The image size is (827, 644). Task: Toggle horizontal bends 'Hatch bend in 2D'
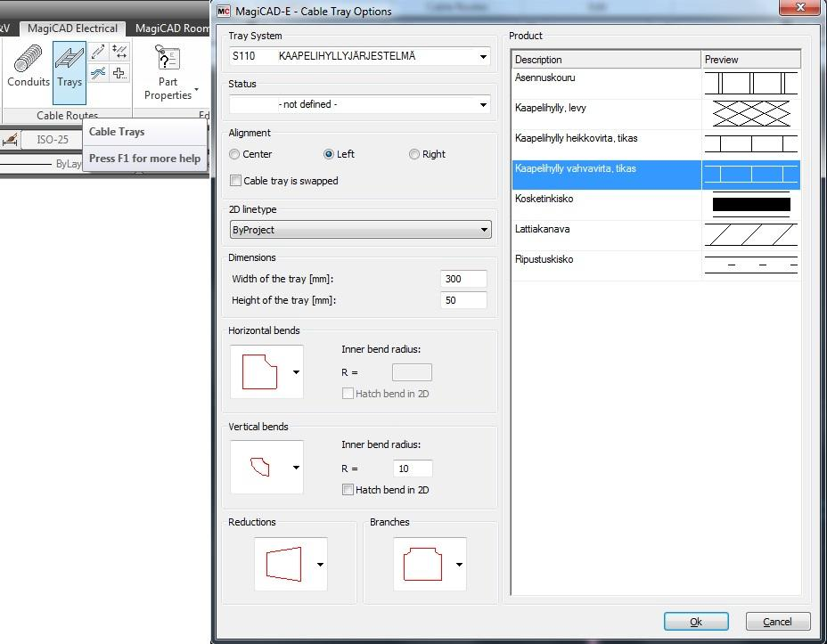(x=348, y=394)
